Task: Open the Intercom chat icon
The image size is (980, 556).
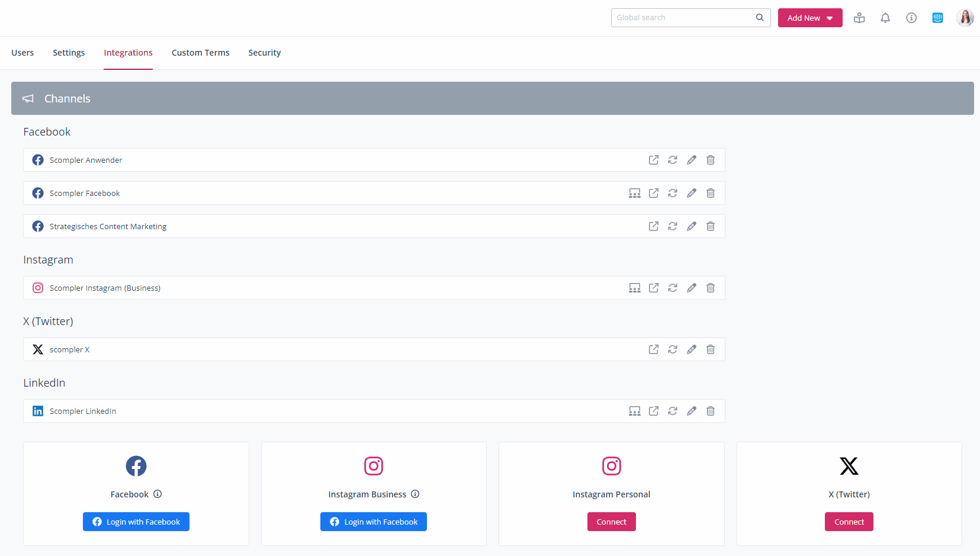Action: click(x=937, y=18)
